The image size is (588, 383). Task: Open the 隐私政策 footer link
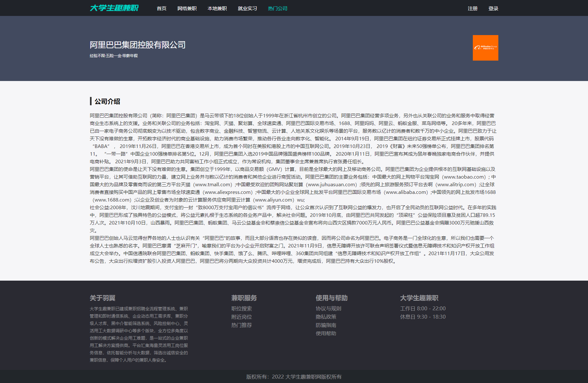coord(326,317)
